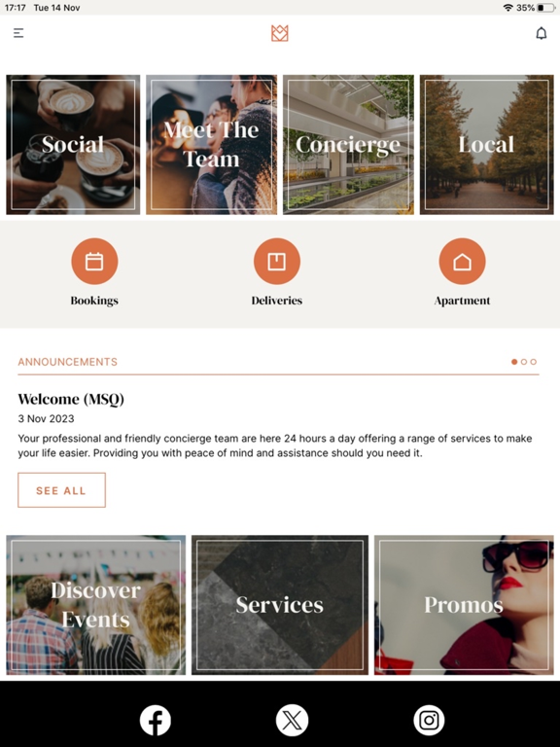
Task: Open the Social tile
Action: point(73,144)
